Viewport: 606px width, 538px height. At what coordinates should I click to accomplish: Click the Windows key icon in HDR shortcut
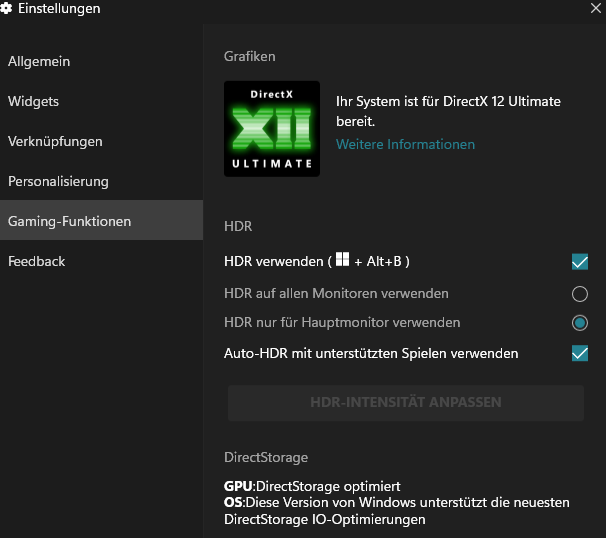tap(342, 259)
